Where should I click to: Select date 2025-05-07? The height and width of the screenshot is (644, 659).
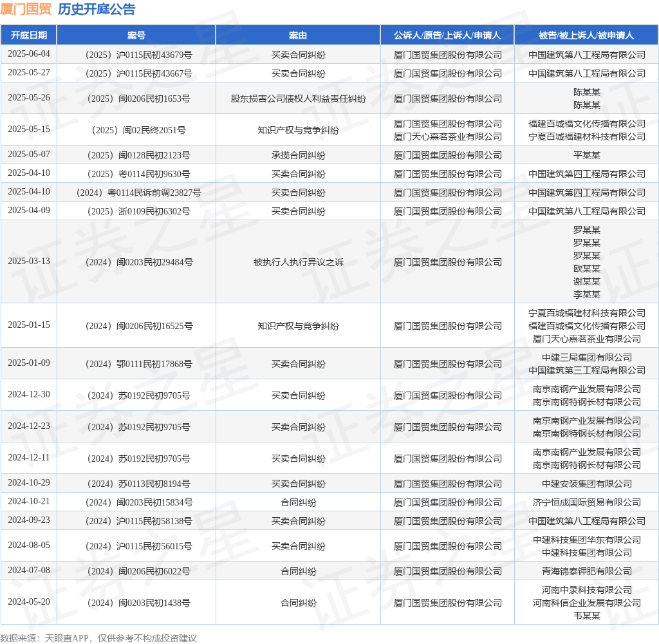[28, 155]
